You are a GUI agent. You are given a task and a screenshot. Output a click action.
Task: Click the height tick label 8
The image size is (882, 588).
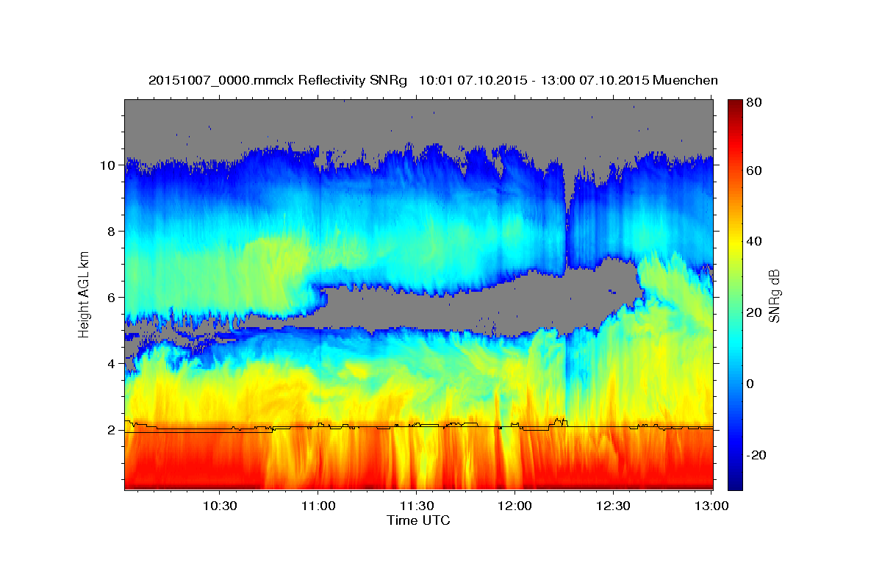pyautogui.click(x=111, y=232)
